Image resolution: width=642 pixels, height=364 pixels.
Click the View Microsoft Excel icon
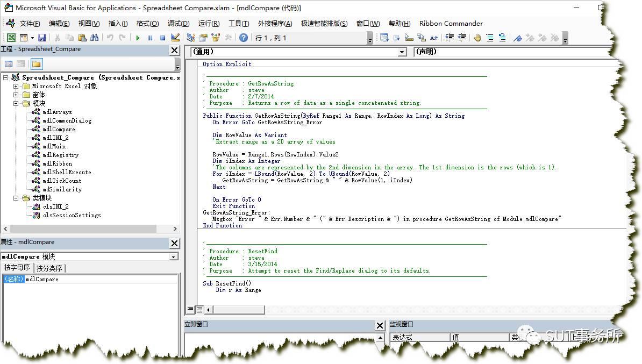11,38
